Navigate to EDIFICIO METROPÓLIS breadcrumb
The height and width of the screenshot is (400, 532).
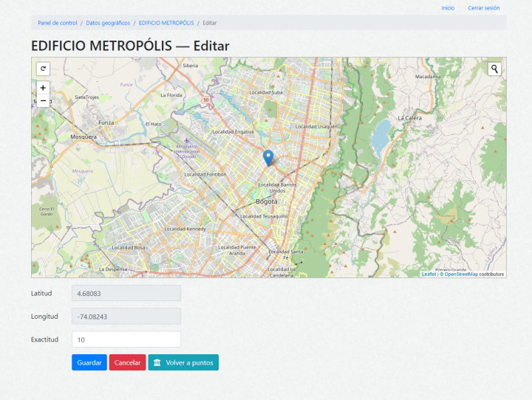tap(166, 23)
